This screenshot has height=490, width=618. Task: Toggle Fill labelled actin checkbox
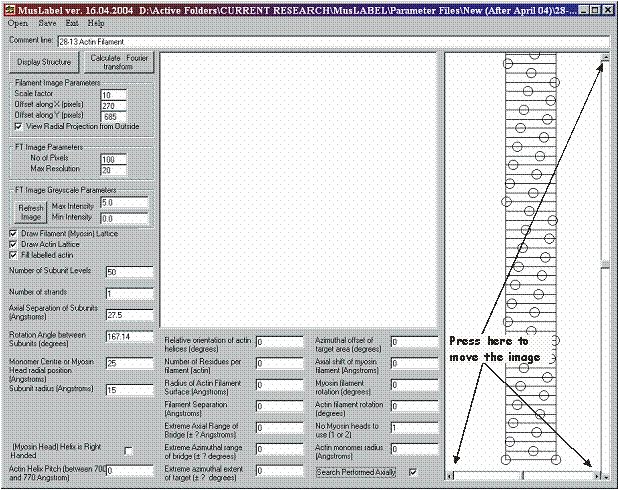point(13,255)
